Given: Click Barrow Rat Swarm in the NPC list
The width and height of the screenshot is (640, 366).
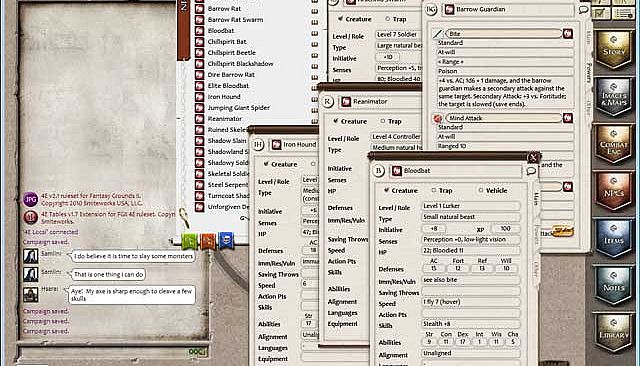Looking at the screenshot, I should point(236,20).
